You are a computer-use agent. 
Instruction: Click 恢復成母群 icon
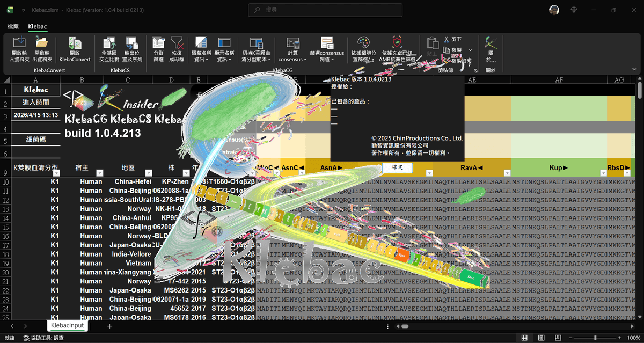pos(177,43)
